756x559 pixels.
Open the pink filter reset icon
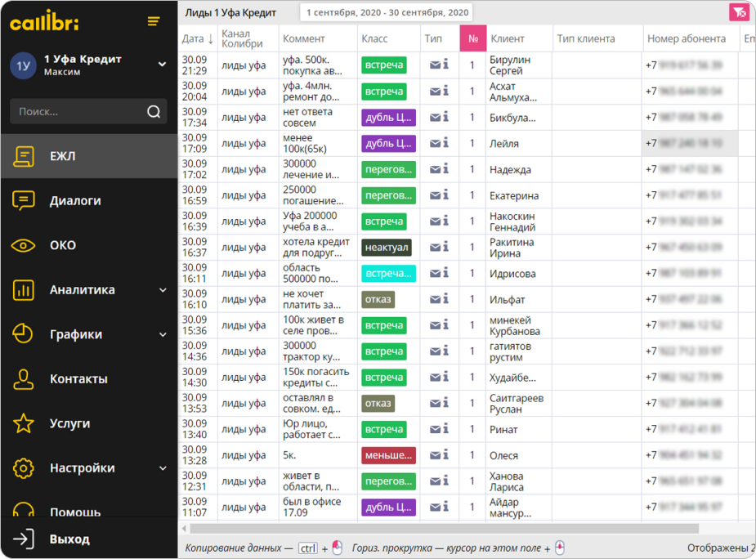[739, 12]
